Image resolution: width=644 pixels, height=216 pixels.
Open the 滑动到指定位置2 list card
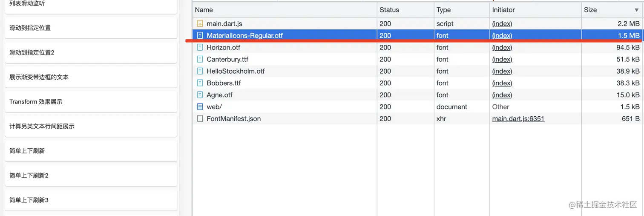tap(91, 52)
